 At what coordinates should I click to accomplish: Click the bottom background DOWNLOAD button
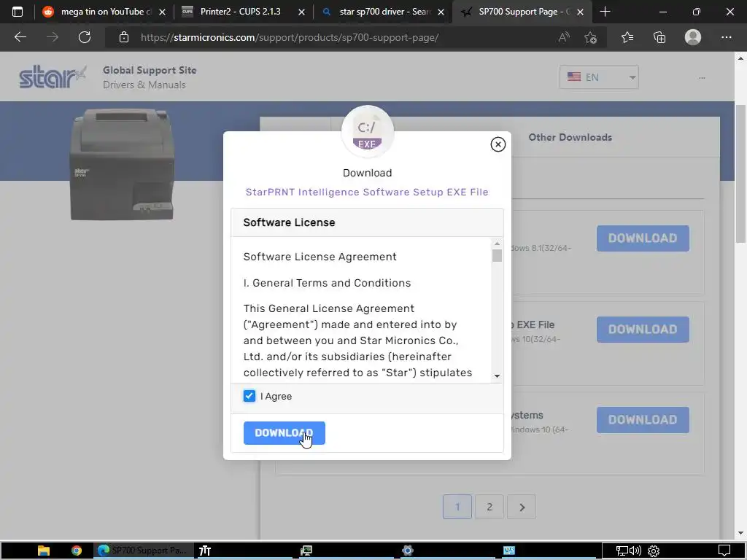click(643, 419)
